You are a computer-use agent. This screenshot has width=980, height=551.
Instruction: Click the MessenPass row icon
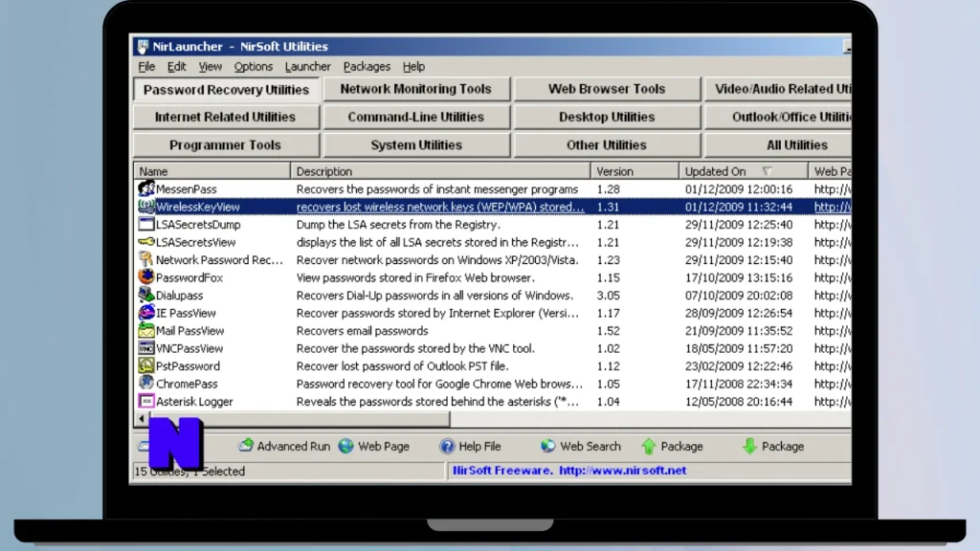[146, 188]
